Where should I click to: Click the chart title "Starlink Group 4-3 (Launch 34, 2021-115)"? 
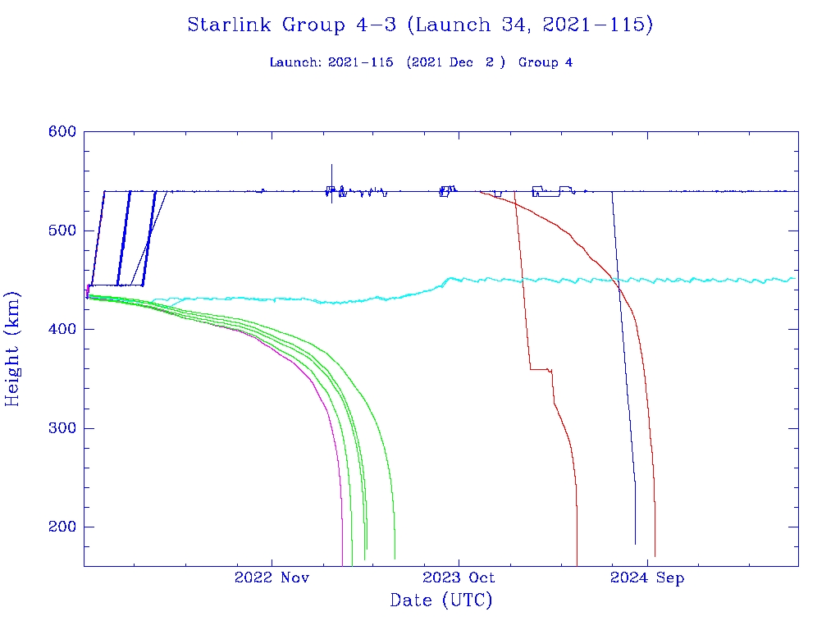pyautogui.click(x=421, y=25)
